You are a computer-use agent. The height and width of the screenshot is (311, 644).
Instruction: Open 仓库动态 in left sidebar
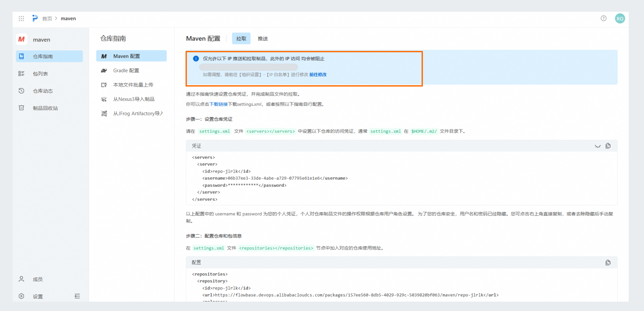point(49,91)
